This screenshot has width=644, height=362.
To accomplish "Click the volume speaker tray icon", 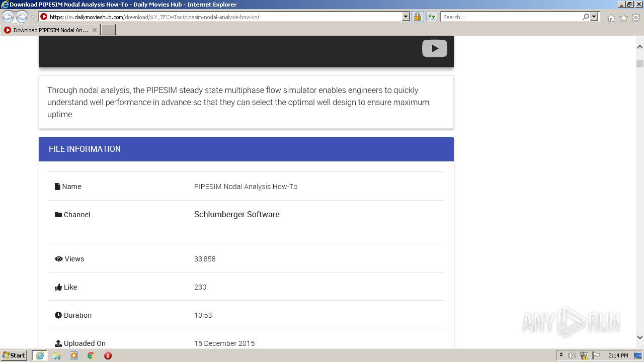I will click(572, 355).
